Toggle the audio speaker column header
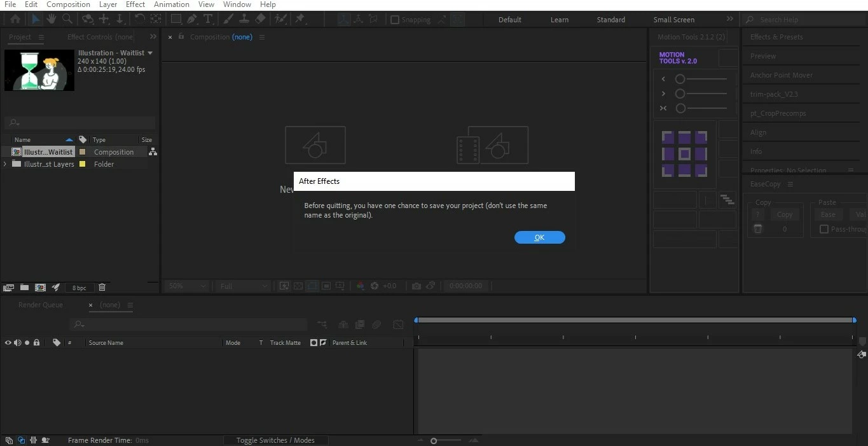The image size is (868, 446). (x=17, y=342)
